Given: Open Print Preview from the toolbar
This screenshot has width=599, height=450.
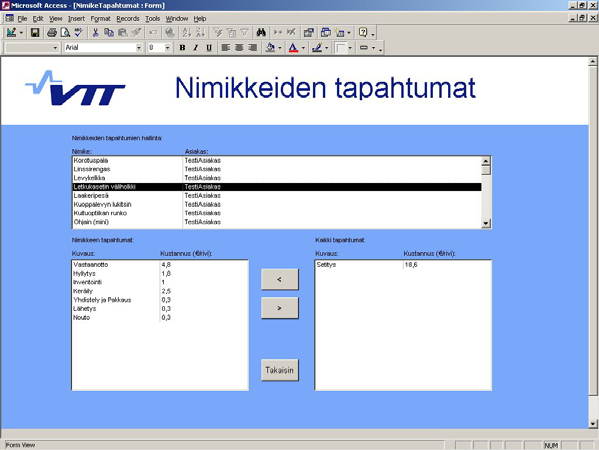Looking at the screenshot, I should (65, 33).
